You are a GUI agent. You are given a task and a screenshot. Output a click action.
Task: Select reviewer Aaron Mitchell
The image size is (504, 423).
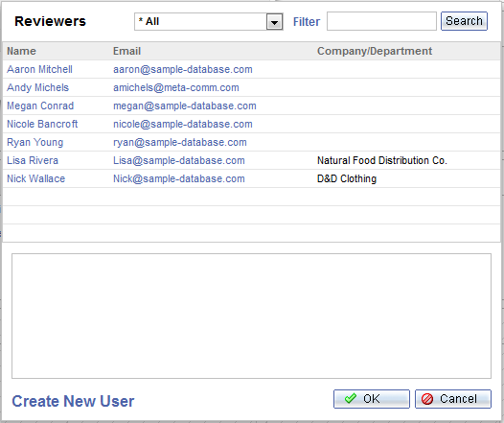[x=39, y=69]
